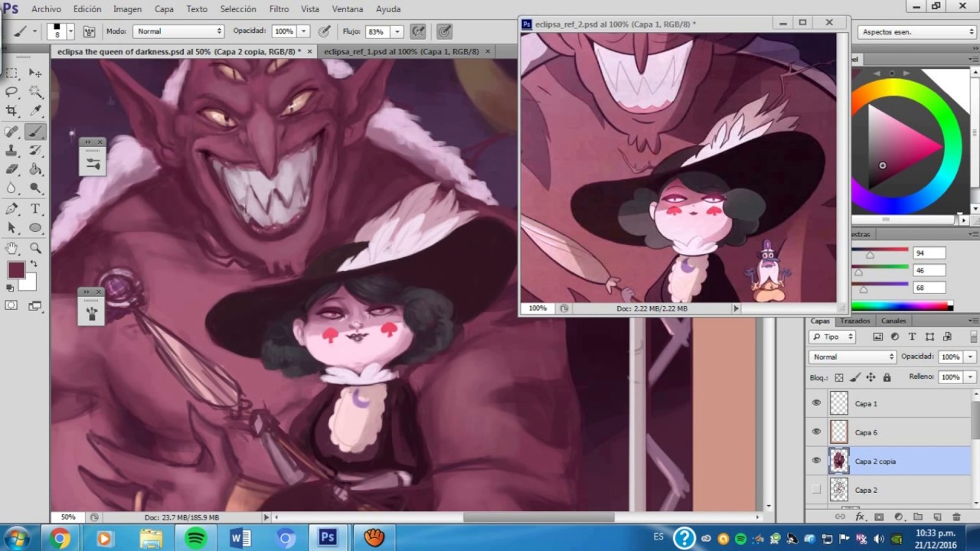Toggle lock position

pyautogui.click(x=871, y=377)
